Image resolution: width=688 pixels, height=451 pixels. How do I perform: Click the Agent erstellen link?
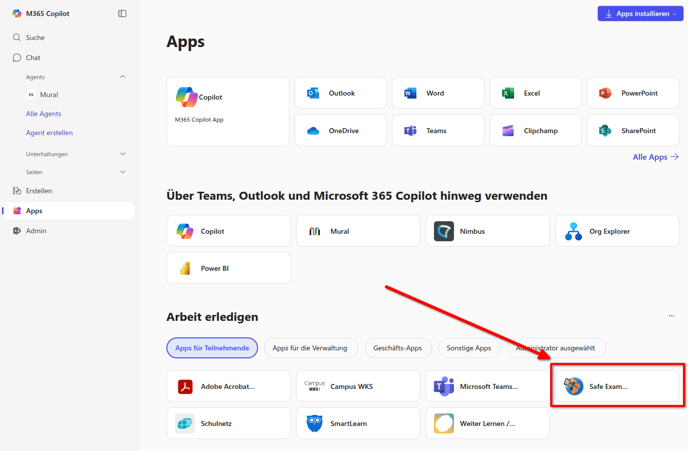(49, 133)
